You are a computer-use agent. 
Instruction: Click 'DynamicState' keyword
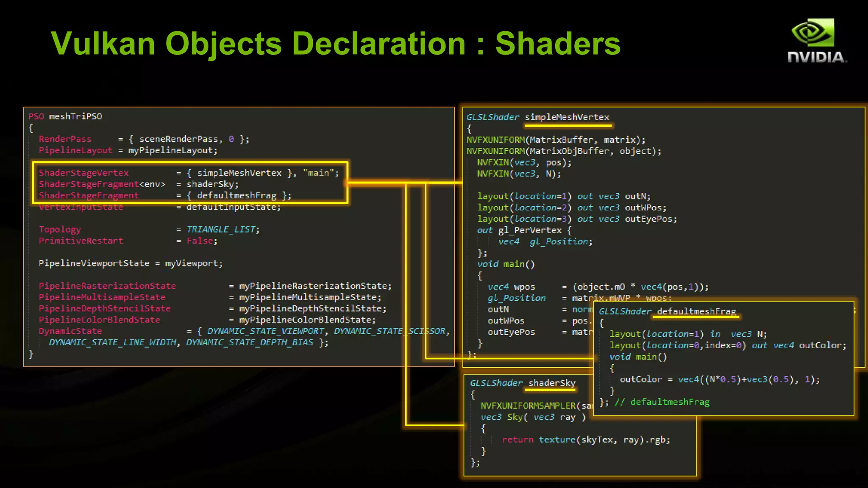pos(70,331)
